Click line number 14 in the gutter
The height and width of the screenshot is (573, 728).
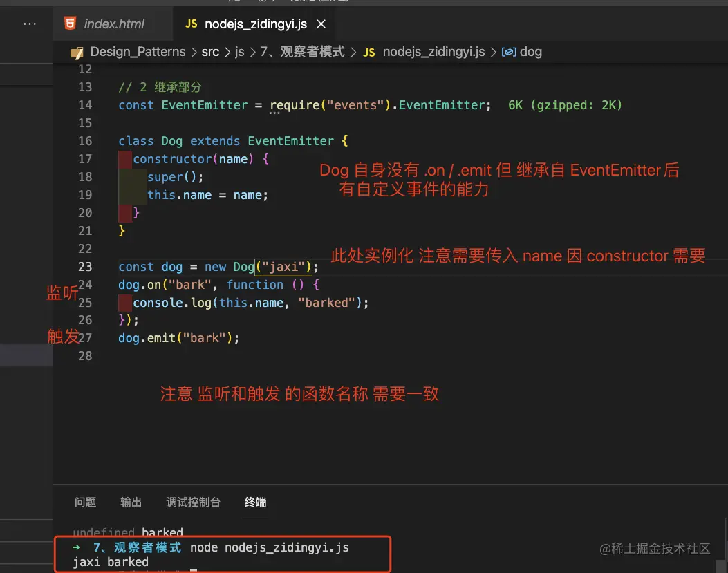pos(85,105)
